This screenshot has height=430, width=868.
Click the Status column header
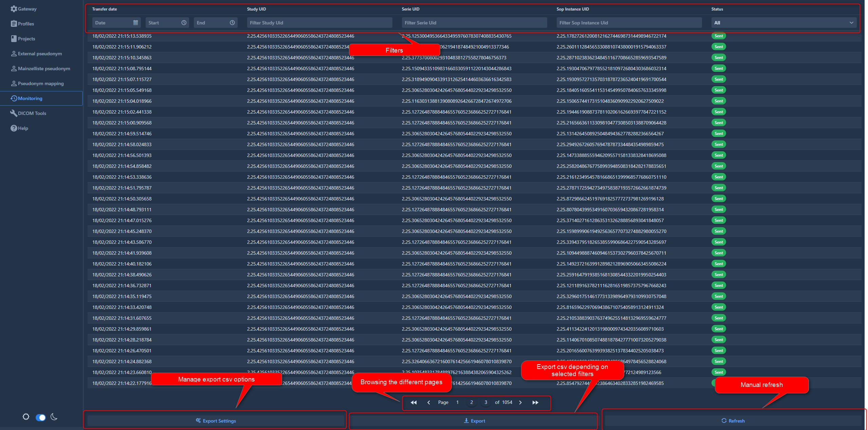[717, 9]
